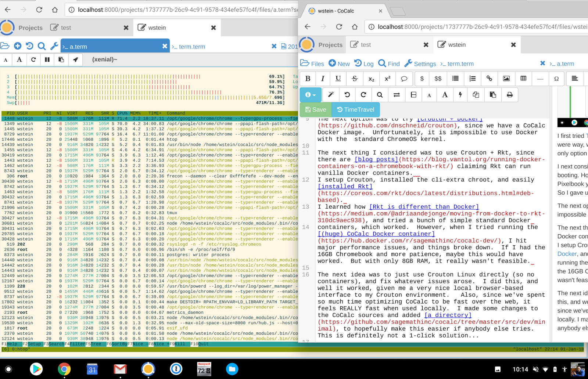The height and width of the screenshot is (379, 588).
Task: Print the document using the printer icon
Action: [509, 95]
